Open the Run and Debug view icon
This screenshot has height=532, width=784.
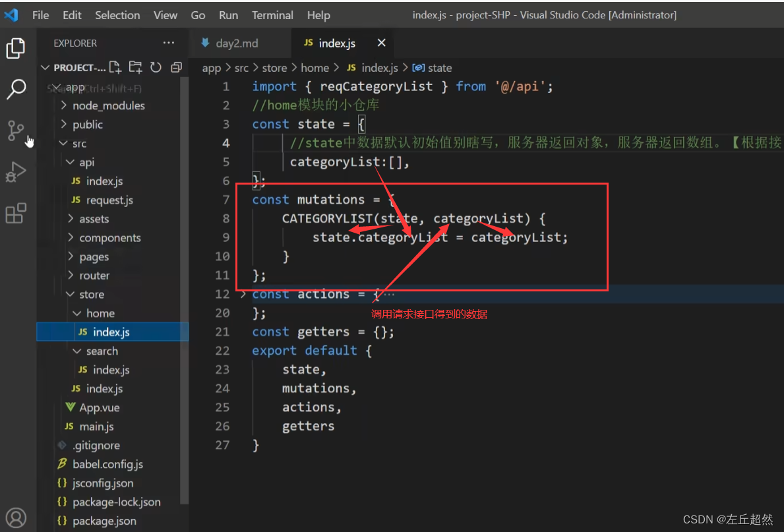(16, 172)
